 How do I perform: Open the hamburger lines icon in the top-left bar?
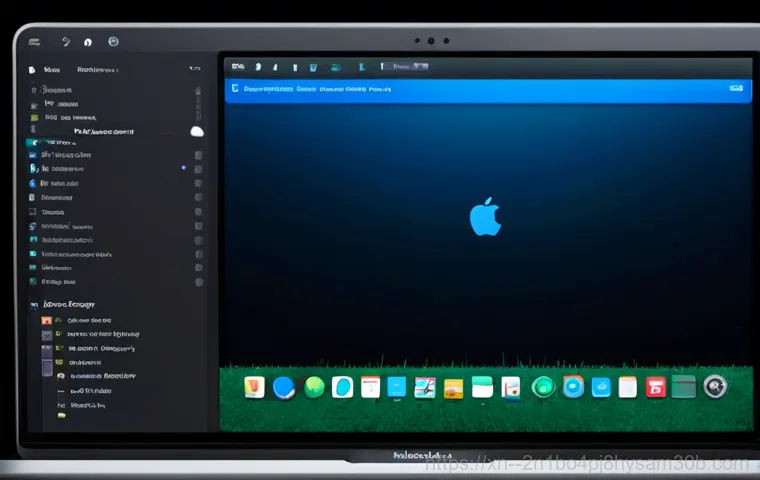point(34,42)
